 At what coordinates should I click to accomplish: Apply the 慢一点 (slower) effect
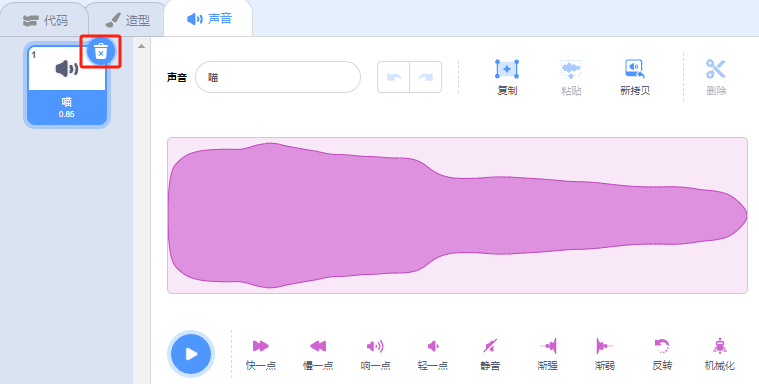318,346
